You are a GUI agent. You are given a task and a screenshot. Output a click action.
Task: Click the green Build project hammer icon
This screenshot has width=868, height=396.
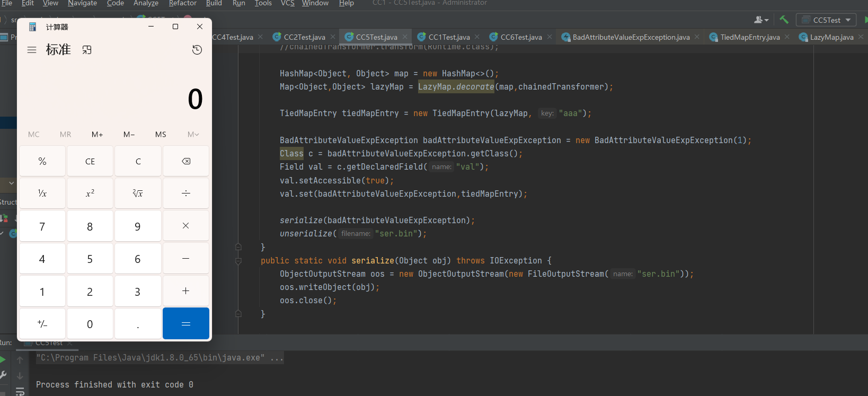pos(784,20)
